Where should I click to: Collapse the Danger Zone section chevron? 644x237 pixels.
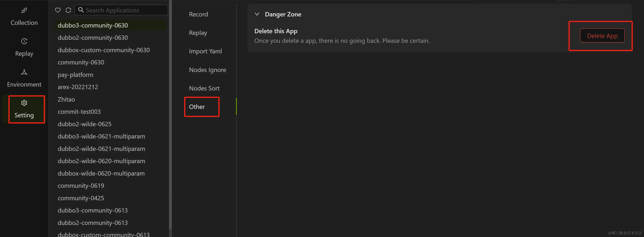coord(257,14)
